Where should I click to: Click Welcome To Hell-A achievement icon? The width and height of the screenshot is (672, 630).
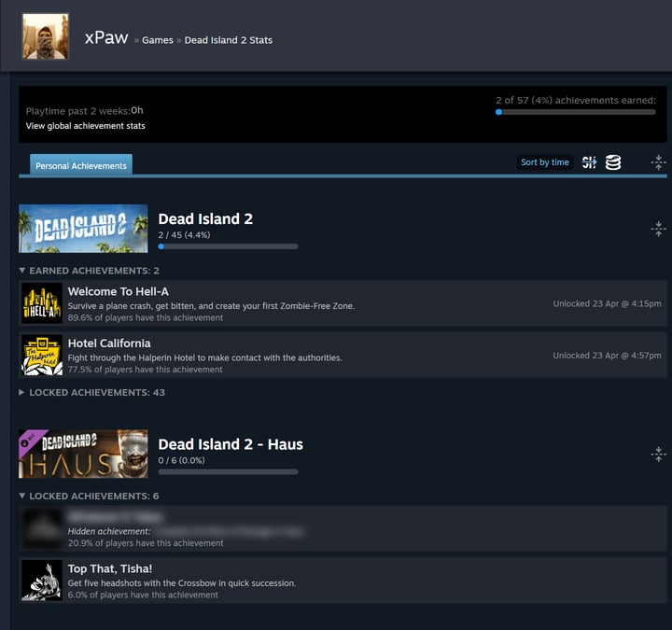tap(42, 303)
